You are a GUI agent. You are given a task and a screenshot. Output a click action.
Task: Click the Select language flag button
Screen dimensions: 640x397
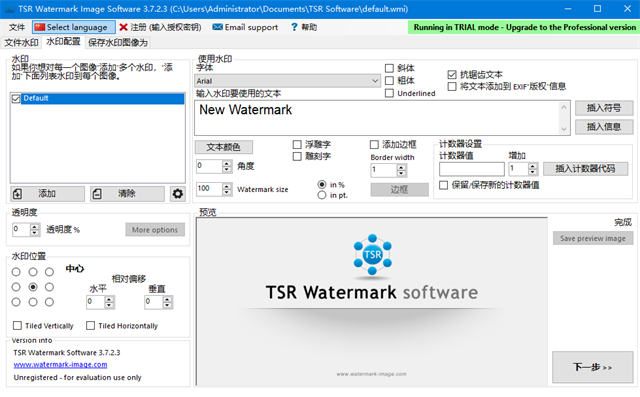73,27
